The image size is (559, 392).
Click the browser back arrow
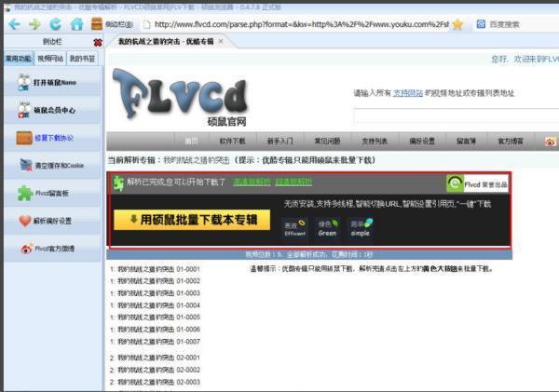pyautogui.click(x=15, y=24)
